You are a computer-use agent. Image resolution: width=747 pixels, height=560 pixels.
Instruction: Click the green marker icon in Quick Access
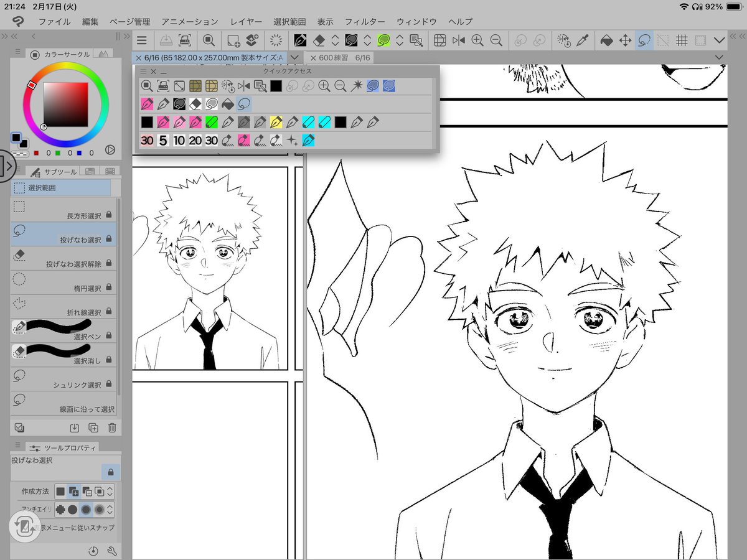pos(211,122)
